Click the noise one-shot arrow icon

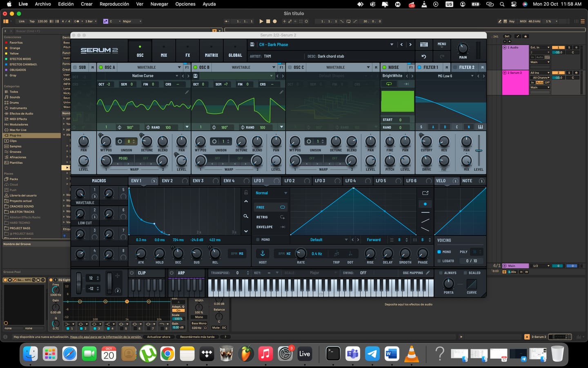coord(406,84)
